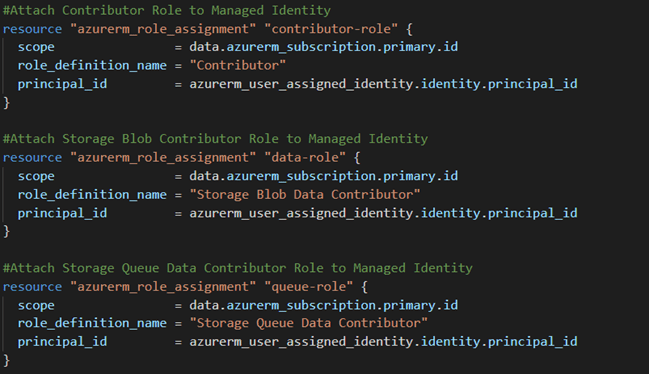Click the principal_id attribute in the data-role block
This screenshot has width=649, height=374.
tap(62, 213)
